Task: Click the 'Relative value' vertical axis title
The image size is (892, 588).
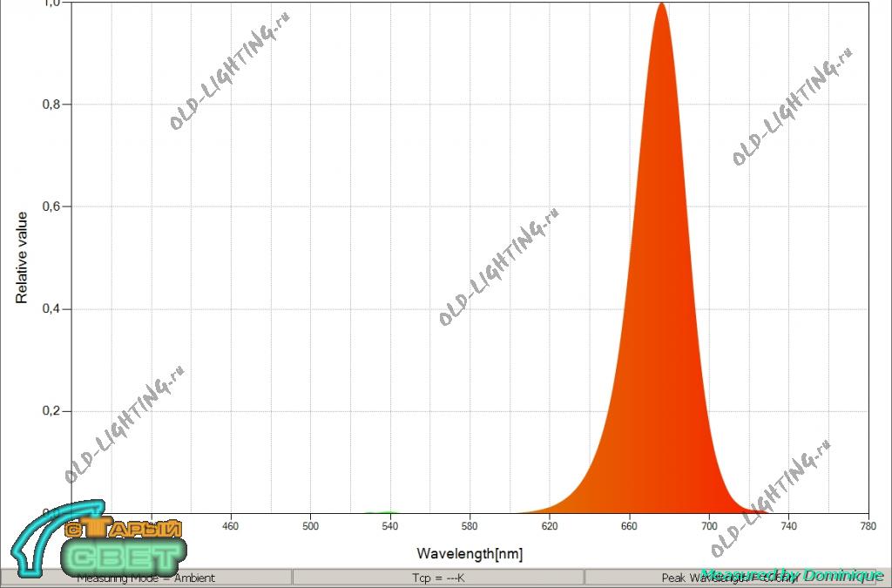Action: [22, 258]
